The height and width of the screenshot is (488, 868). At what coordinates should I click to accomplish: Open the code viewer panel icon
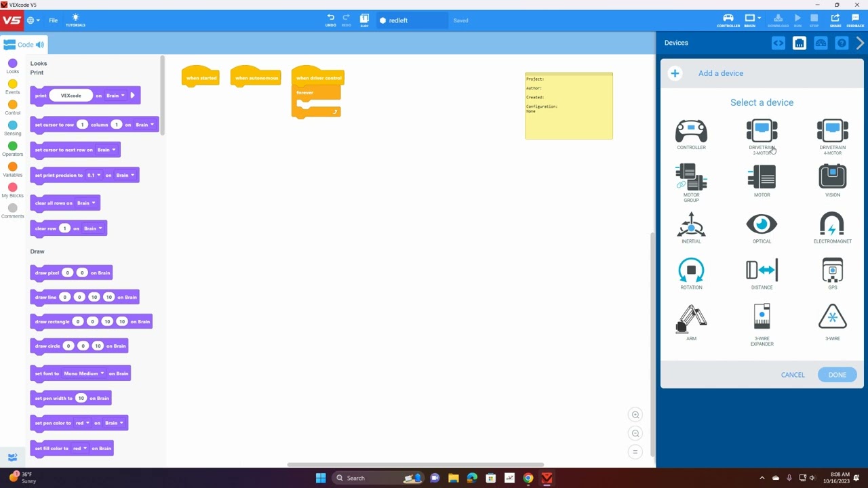[x=778, y=43]
